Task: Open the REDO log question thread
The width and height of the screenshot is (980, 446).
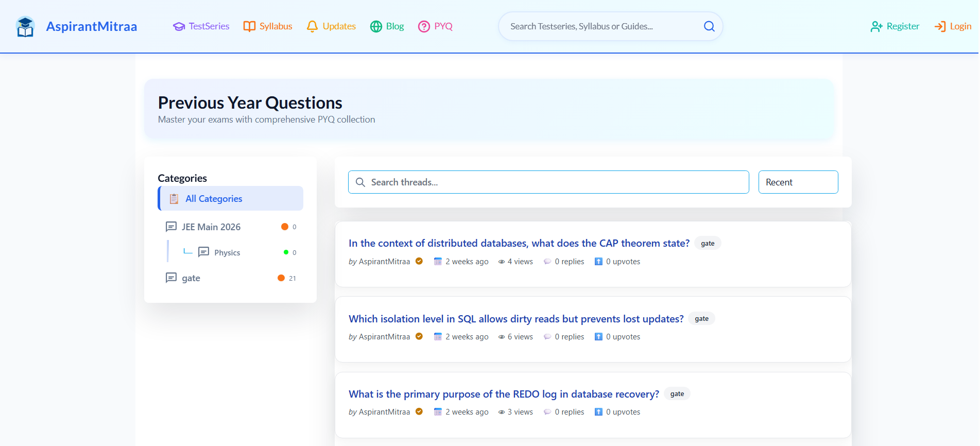Action: pyautogui.click(x=504, y=394)
